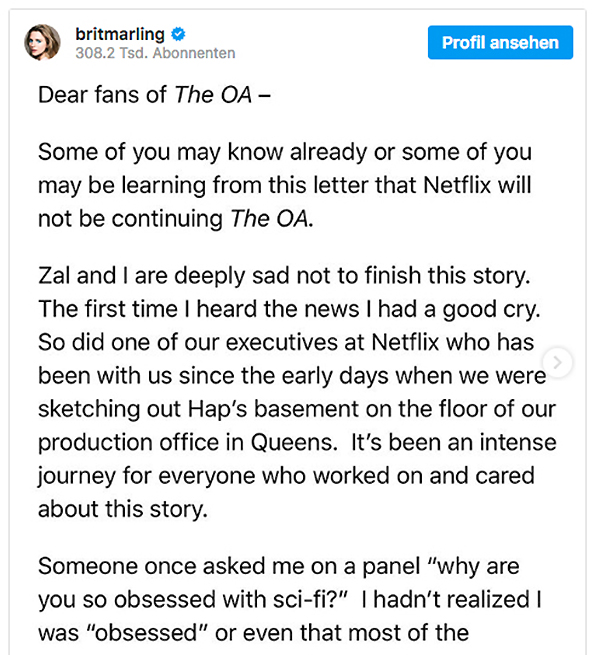Click the word 'Zal' in third paragraph
Screen dimensions: 600x655
[54, 276]
